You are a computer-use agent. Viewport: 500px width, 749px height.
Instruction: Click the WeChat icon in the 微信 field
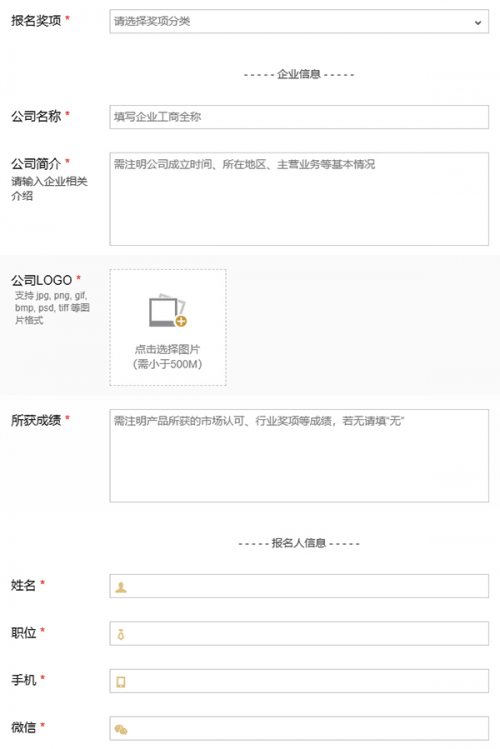[121, 729]
